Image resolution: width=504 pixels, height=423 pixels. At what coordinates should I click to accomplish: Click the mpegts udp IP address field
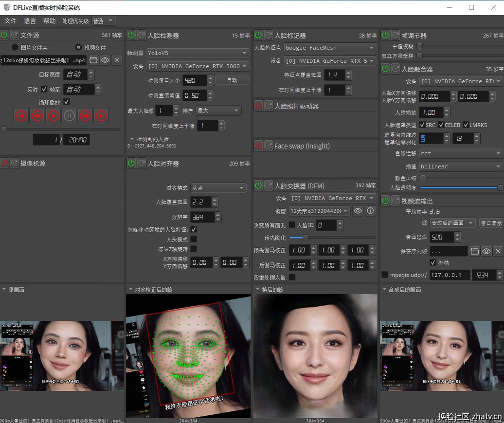tap(450, 275)
